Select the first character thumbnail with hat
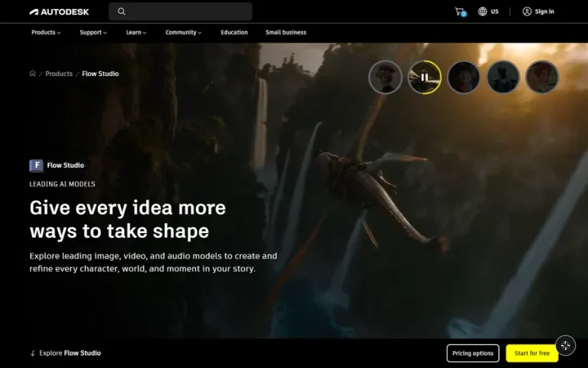Viewport: 588px width, 368px height. 385,77
